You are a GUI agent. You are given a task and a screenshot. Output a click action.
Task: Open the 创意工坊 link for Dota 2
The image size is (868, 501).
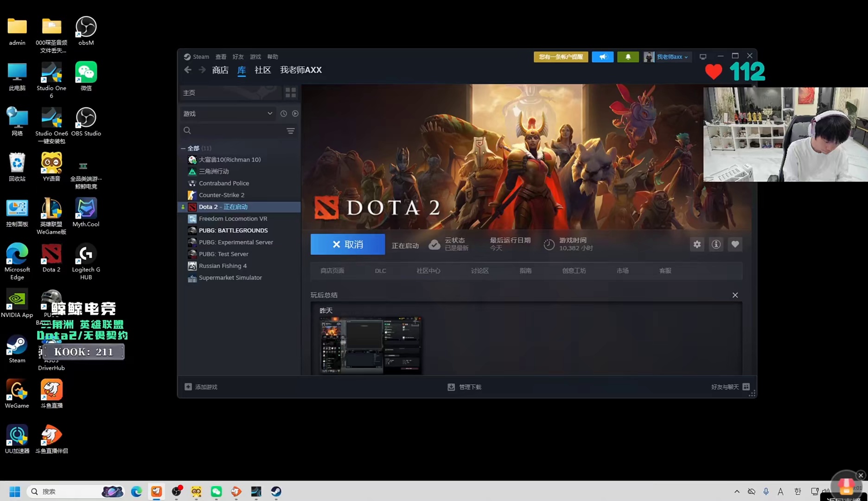(574, 271)
